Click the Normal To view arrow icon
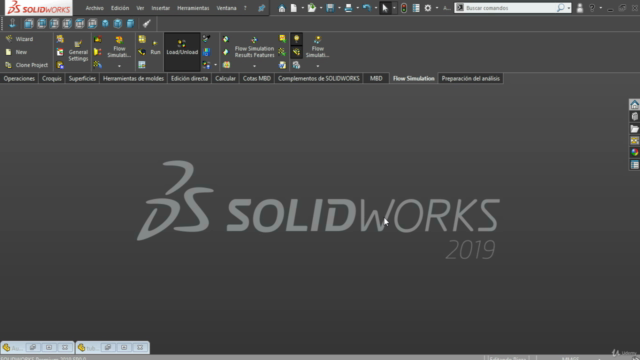This screenshot has height=360, width=640. coord(12,23)
